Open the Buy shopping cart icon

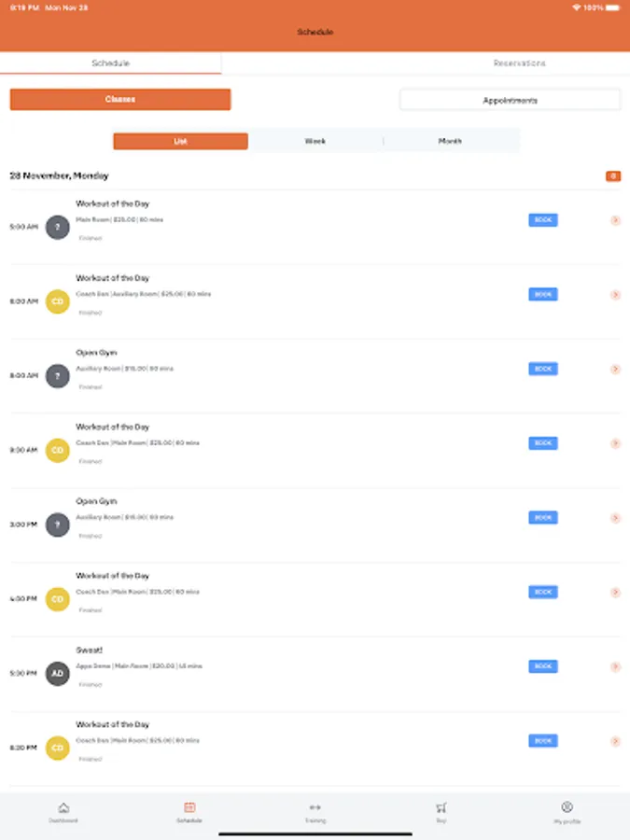(x=441, y=810)
